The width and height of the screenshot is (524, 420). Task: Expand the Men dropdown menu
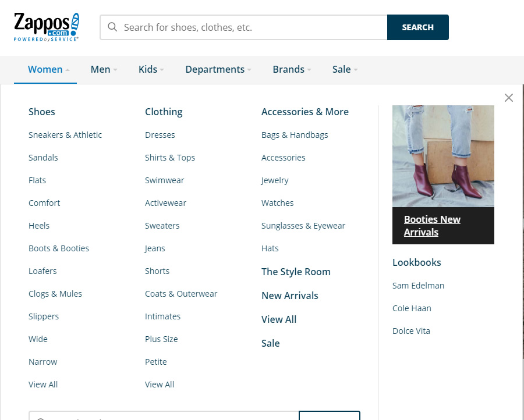104,69
